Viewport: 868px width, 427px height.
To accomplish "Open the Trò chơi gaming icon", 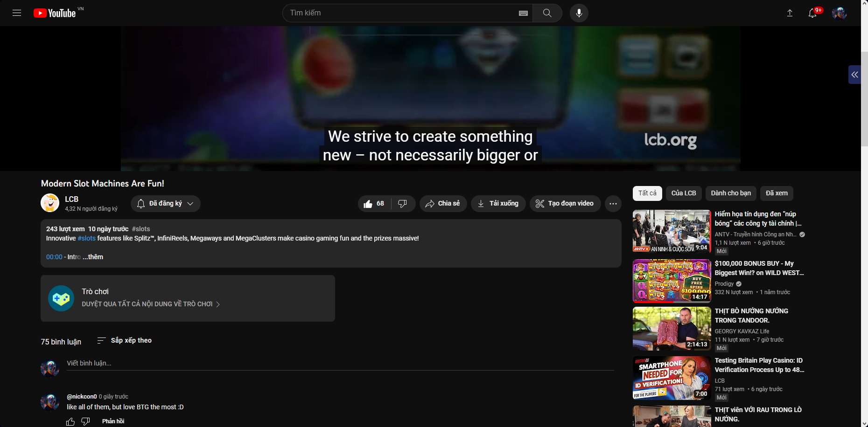I will pyautogui.click(x=61, y=298).
